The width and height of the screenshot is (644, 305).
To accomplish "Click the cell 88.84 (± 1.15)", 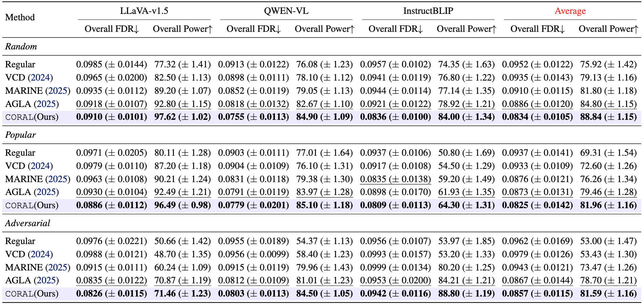I will click(608, 117).
